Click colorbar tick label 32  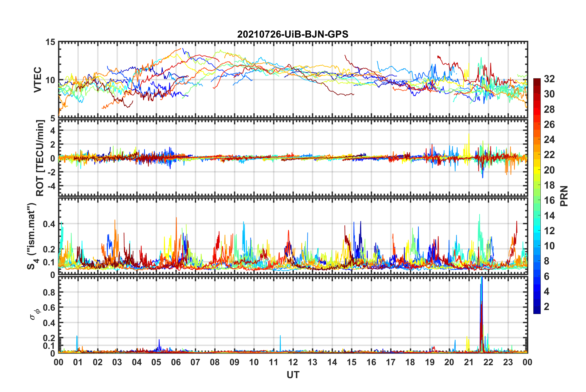click(x=549, y=79)
